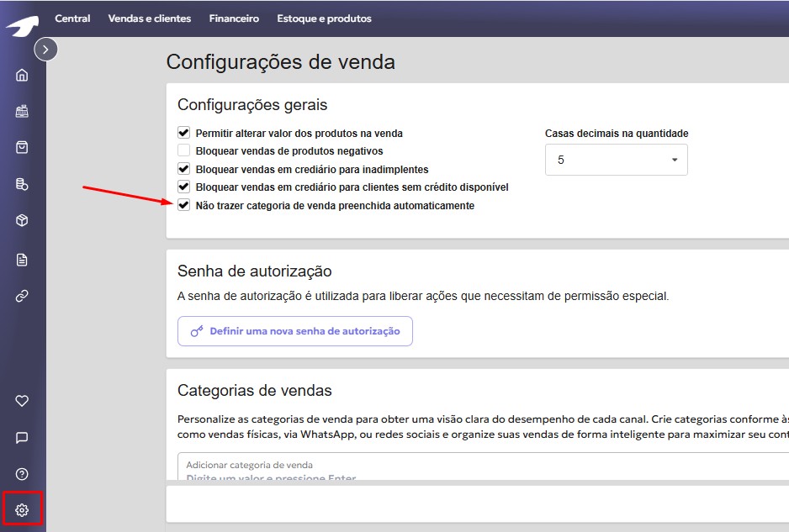Toggle Não trazer categoria de venda checkbox

183,205
